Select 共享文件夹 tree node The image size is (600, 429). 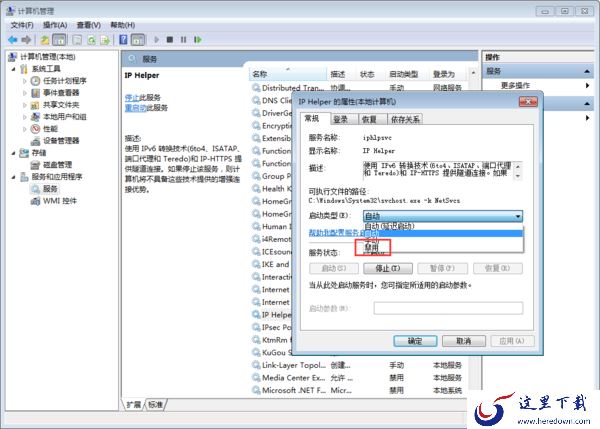click(x=61, y=105)
